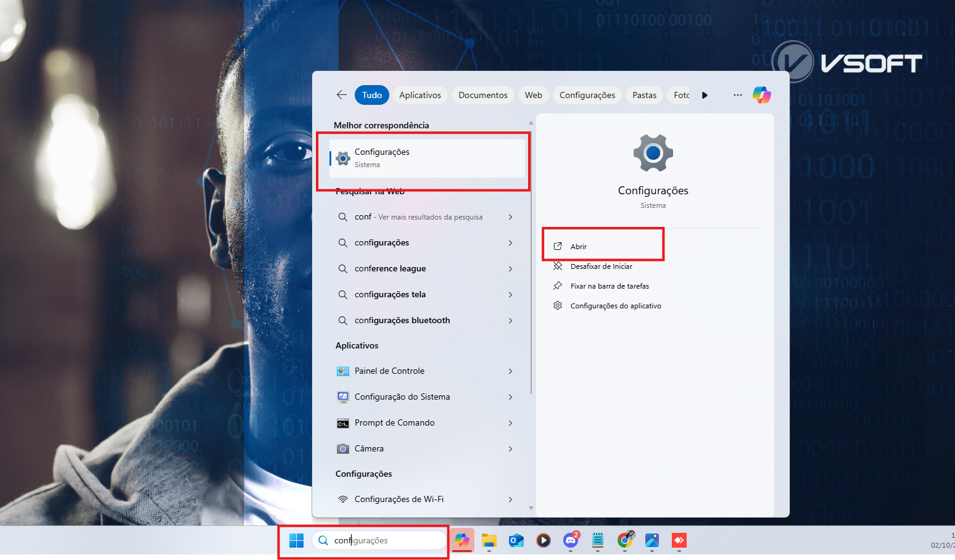955x560 pixels.
Task: Open File Explorer from the taskbar
Action: click(x=489, y=541)
